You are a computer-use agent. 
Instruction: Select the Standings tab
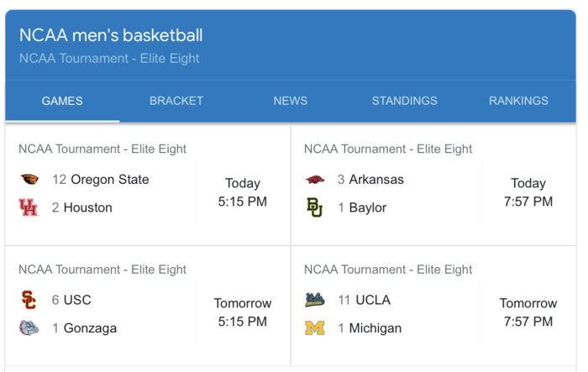coord(404,101)
